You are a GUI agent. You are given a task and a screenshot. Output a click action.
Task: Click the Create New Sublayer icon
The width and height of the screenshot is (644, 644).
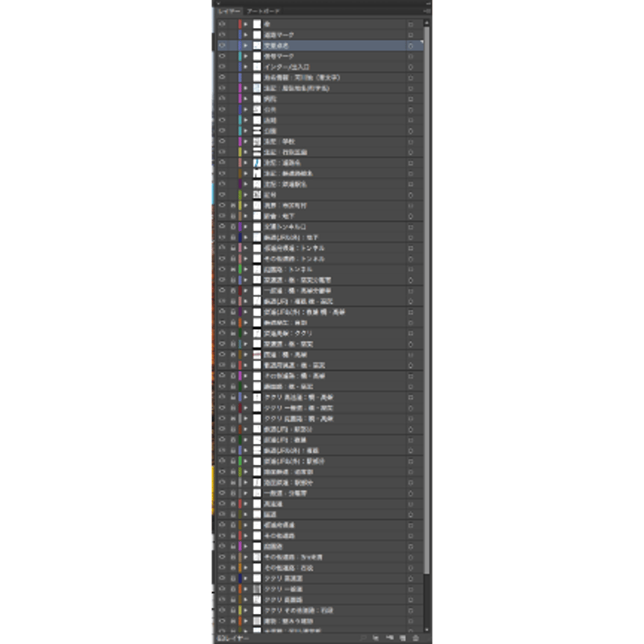pyautogui.click(x=389, y=638)
